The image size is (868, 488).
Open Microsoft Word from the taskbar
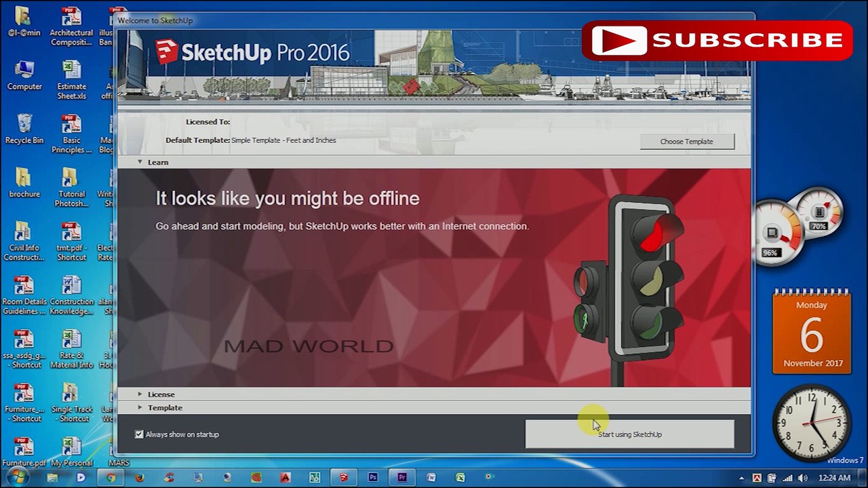click(x=431, y=477)
